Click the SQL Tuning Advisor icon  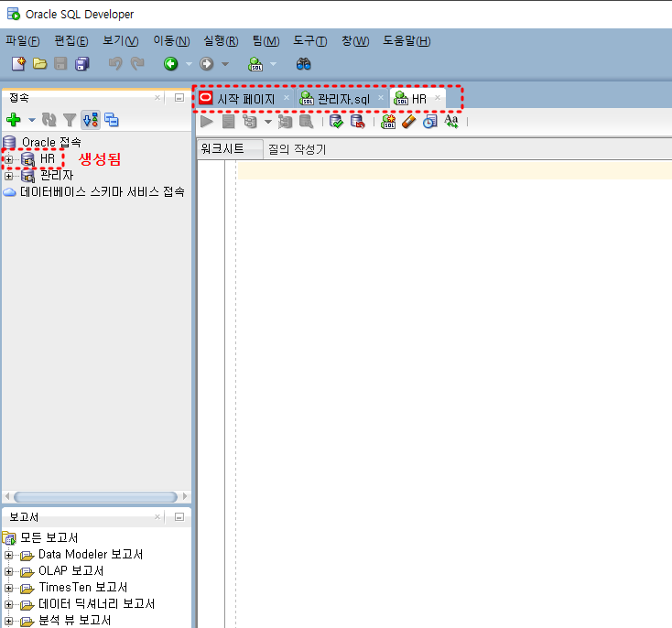pos(306,122)
